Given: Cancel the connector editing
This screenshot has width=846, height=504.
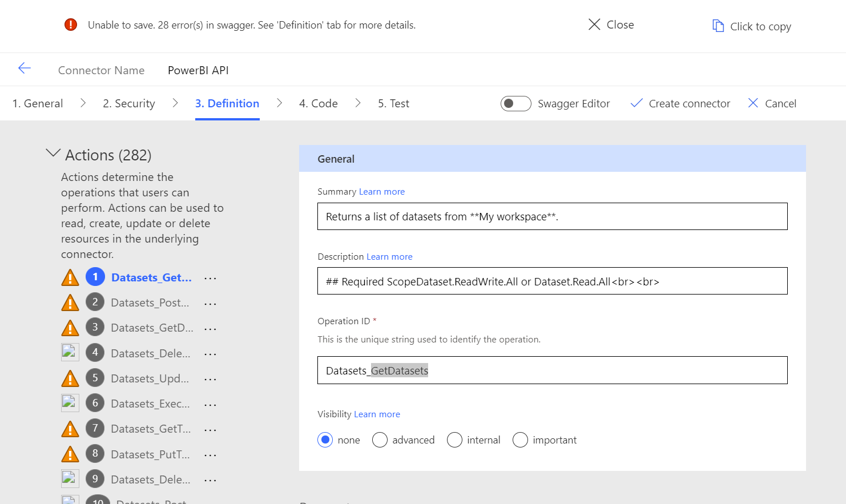Looking at the screenshot, I should coord(772,103).
